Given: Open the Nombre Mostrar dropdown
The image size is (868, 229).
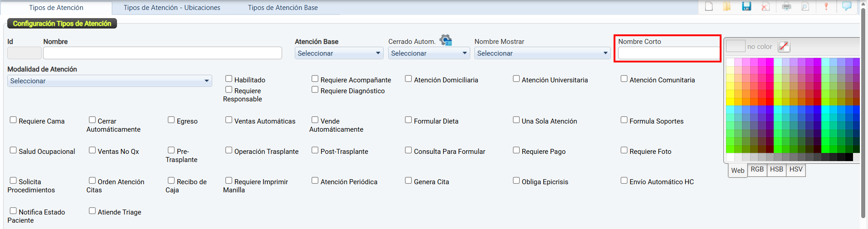Looking at the screenshot, I should click(x=542, y=53).
